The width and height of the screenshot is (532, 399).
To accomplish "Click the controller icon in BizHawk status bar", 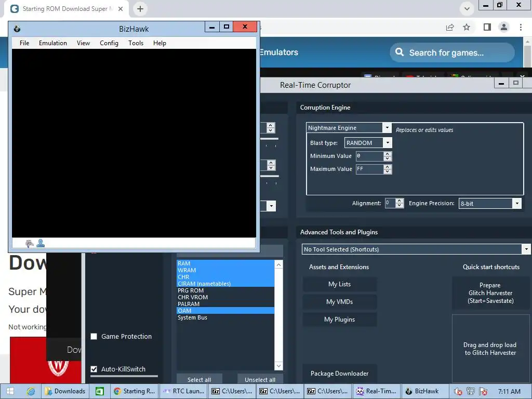I will 30,243.
